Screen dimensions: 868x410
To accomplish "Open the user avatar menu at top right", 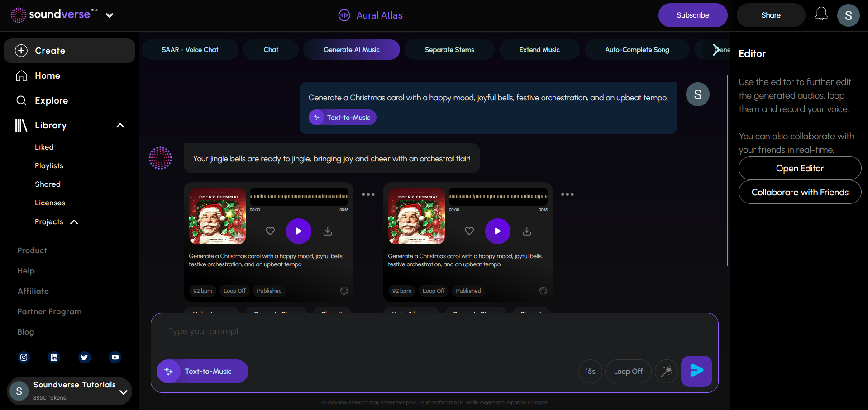I will [848, 15].
